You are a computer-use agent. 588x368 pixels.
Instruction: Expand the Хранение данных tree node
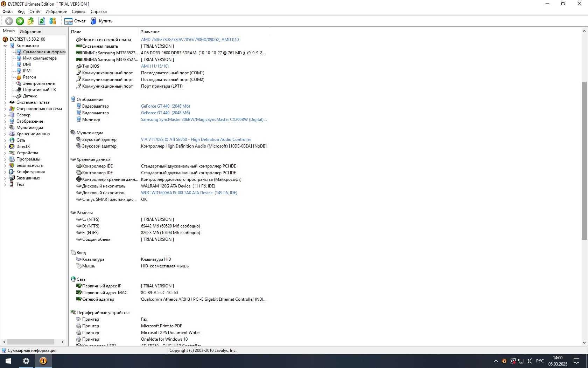(5, 134)
